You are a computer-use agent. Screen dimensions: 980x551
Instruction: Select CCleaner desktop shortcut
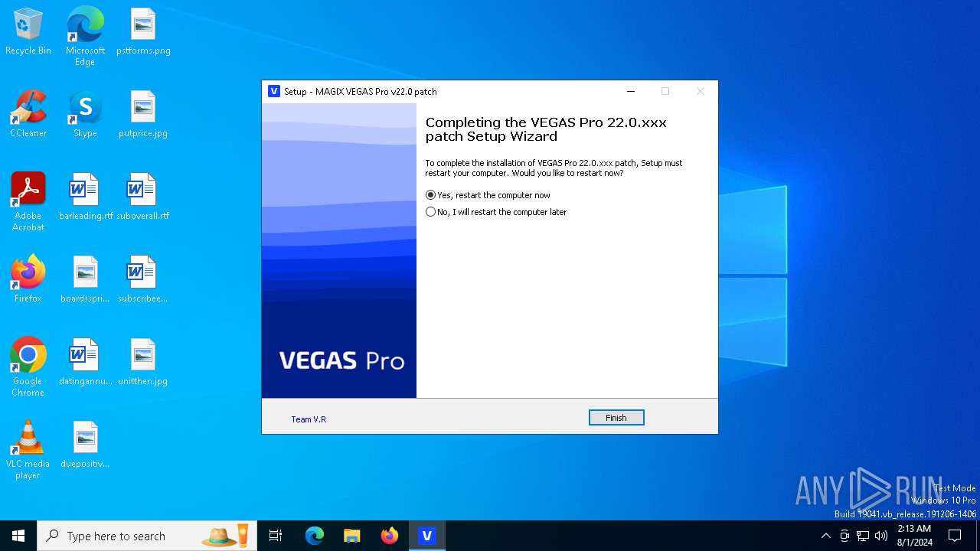coord(28,115)
